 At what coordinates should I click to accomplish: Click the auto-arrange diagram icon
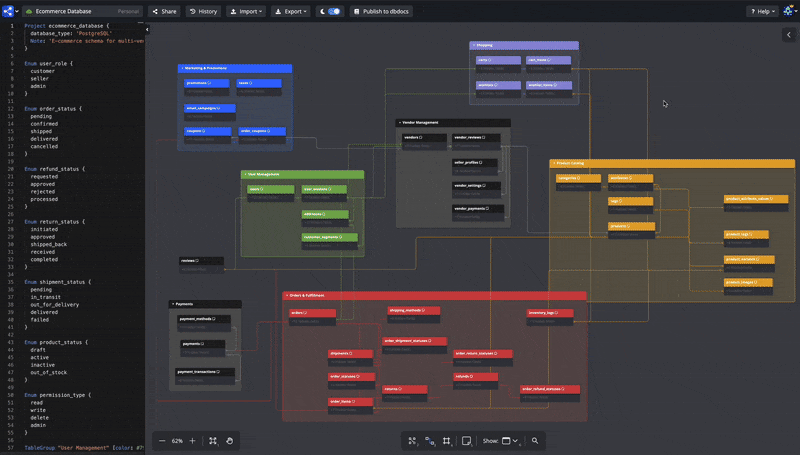[x=412, y=440]
